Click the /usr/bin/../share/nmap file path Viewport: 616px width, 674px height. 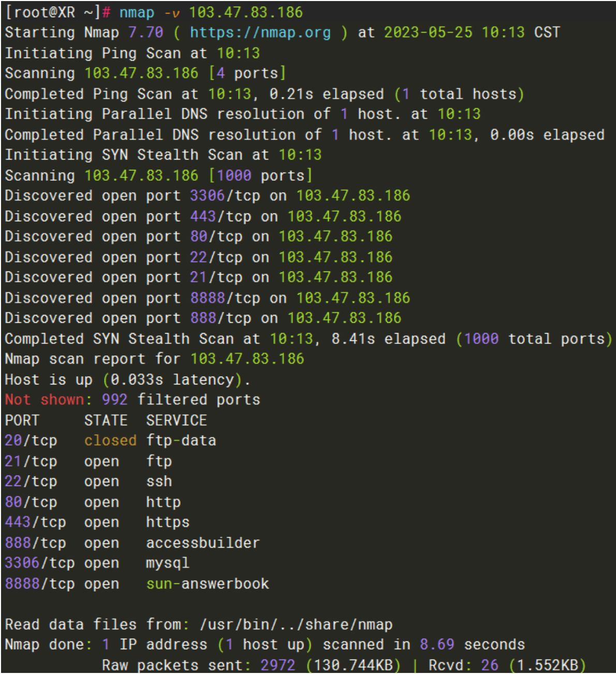click(x=296, y=624)
